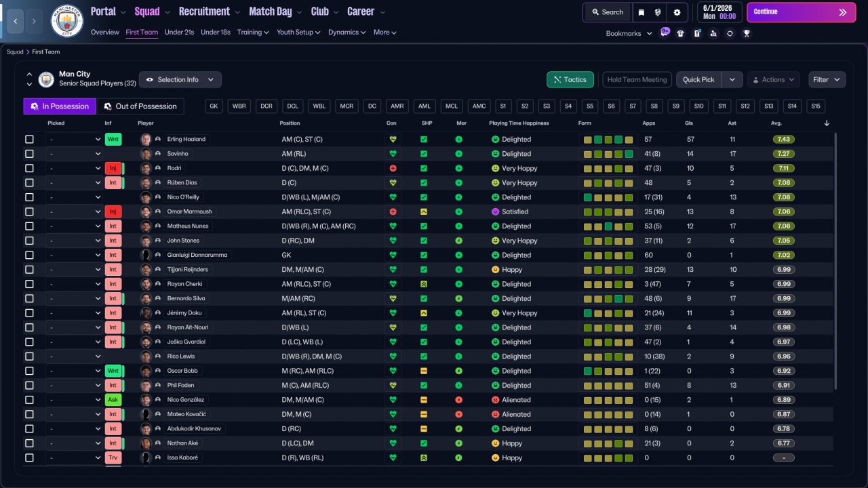
Task: Open settings with the gear icon
Action: [677, 12]
